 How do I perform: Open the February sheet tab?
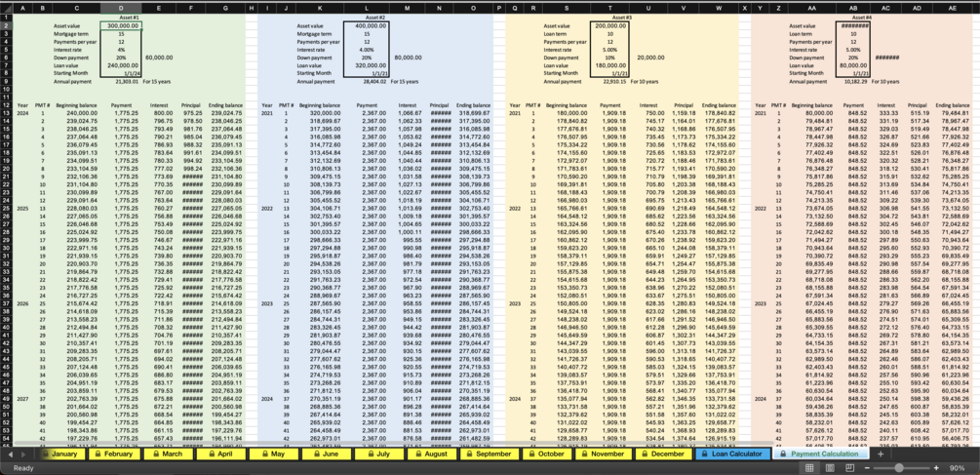click(x=113, y=455)
